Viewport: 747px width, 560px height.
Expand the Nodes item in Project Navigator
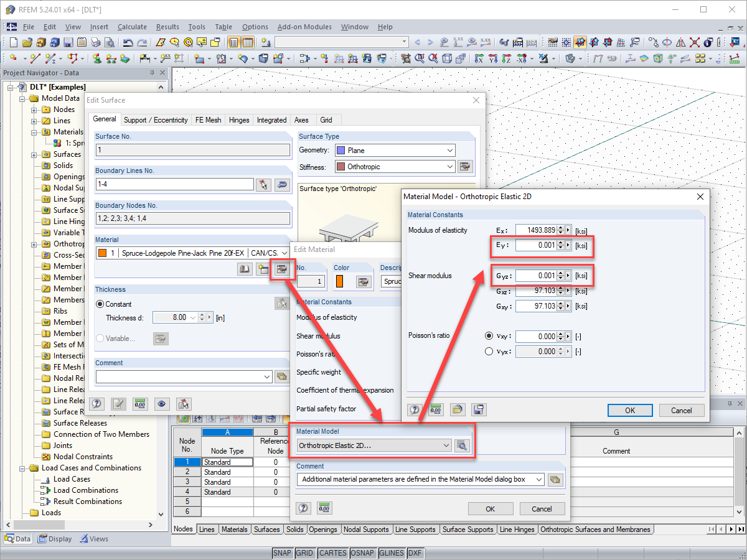tap(34, 110)
